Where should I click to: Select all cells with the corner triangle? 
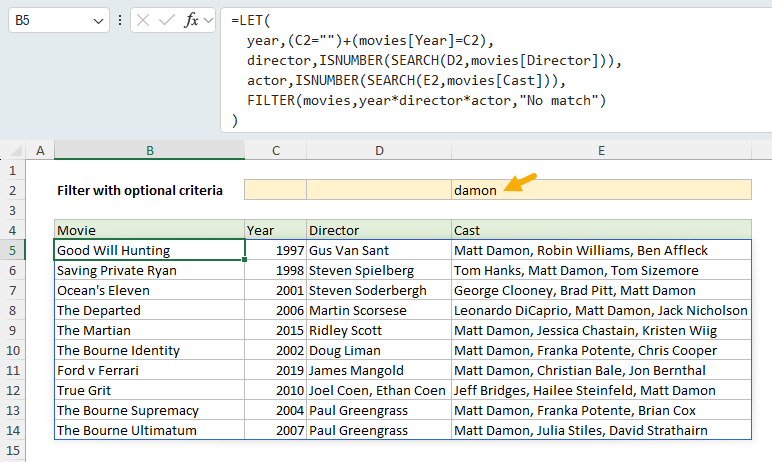(x=16, y=150)
